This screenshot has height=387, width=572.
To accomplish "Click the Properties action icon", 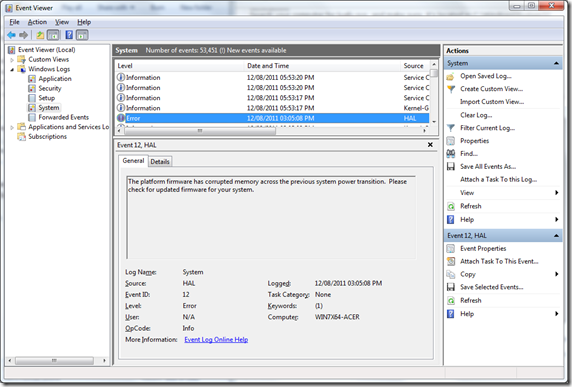I will (x=451, y=141).
